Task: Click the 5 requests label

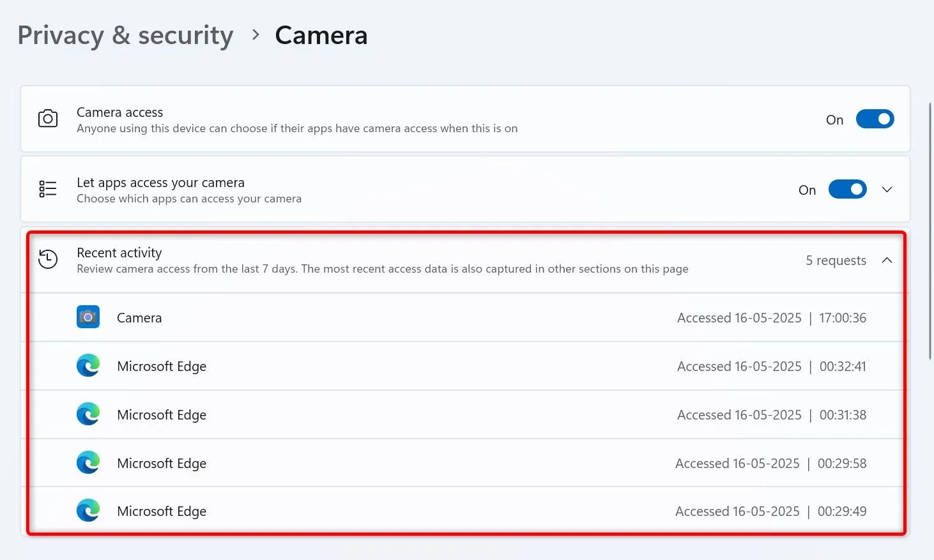Action: click(x=836, y=261)
